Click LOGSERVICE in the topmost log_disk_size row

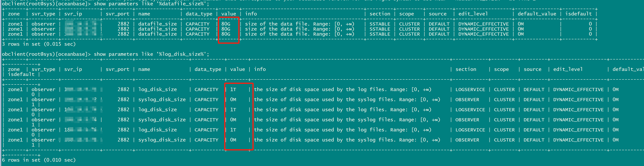[470, 90]
